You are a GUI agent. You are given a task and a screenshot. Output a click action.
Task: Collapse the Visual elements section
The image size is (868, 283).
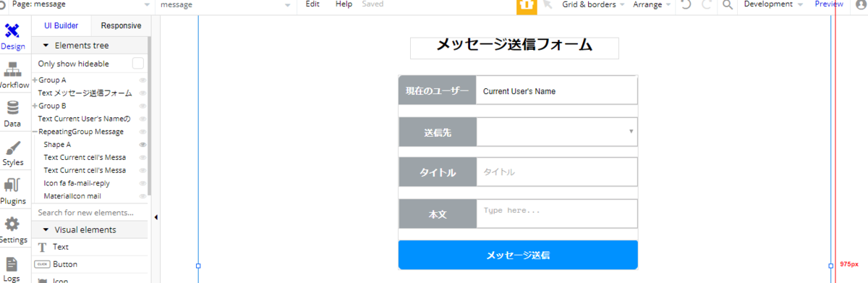coord(46,230)
